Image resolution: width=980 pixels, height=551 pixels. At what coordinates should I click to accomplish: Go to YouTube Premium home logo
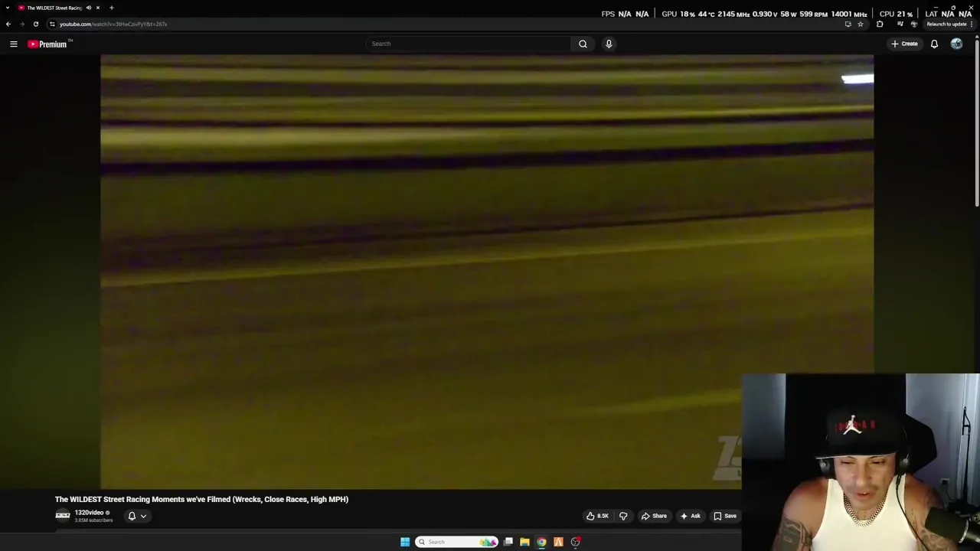(47, 44)
